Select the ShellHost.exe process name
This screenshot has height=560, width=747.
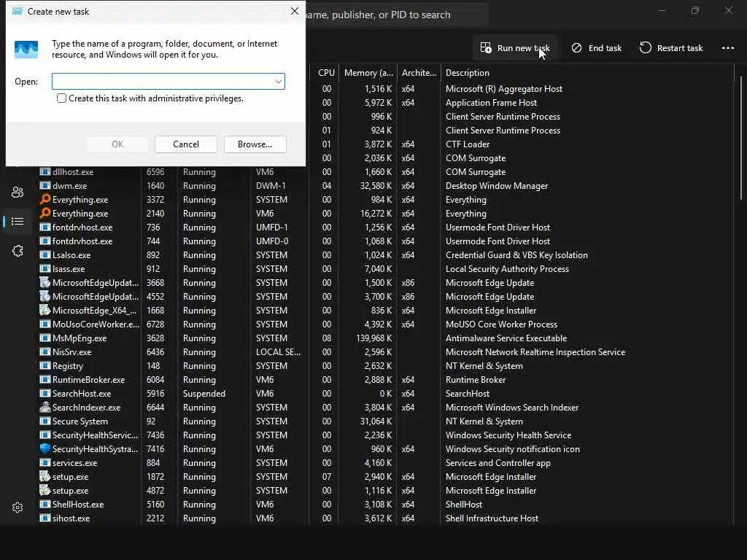78,505
